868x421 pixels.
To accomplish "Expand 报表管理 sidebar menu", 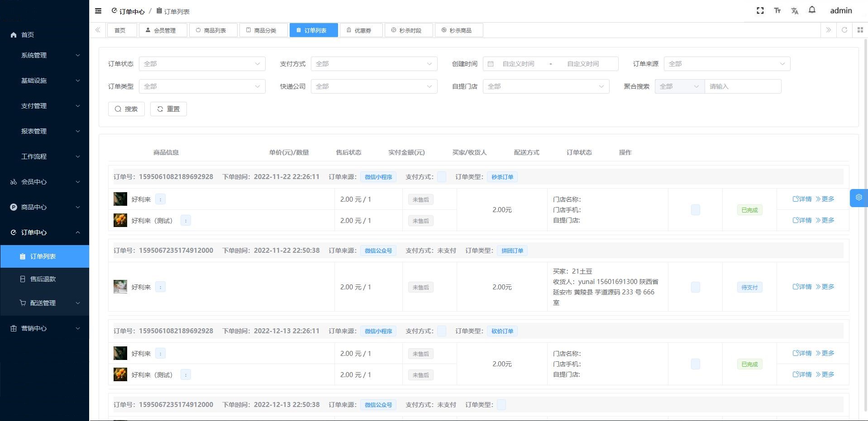I will (44, 131).
